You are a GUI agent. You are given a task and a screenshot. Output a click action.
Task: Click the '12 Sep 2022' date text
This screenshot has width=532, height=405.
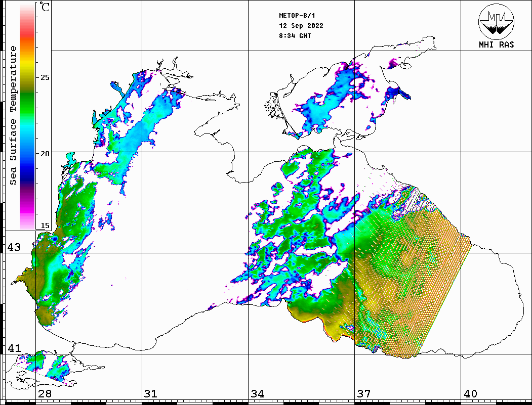tap(301, 26)
